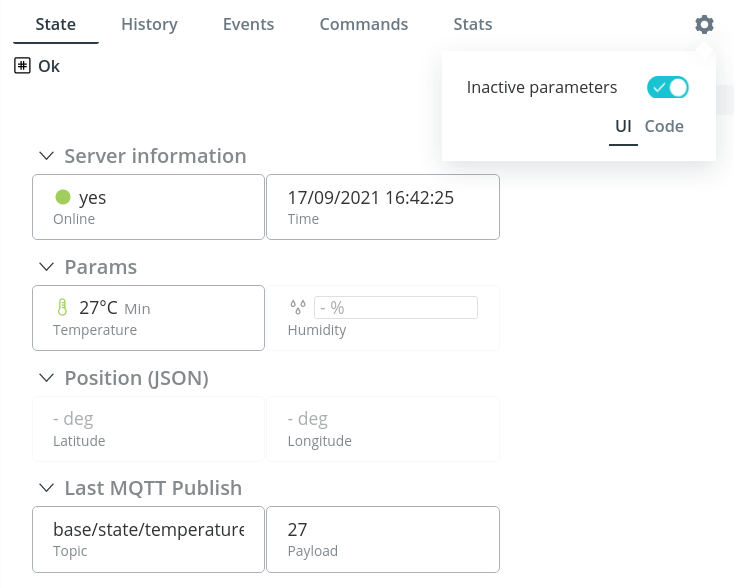The height and width of the screenshot is (588, 740).
Task: Click the green online status dot
Action: [63, 197]
